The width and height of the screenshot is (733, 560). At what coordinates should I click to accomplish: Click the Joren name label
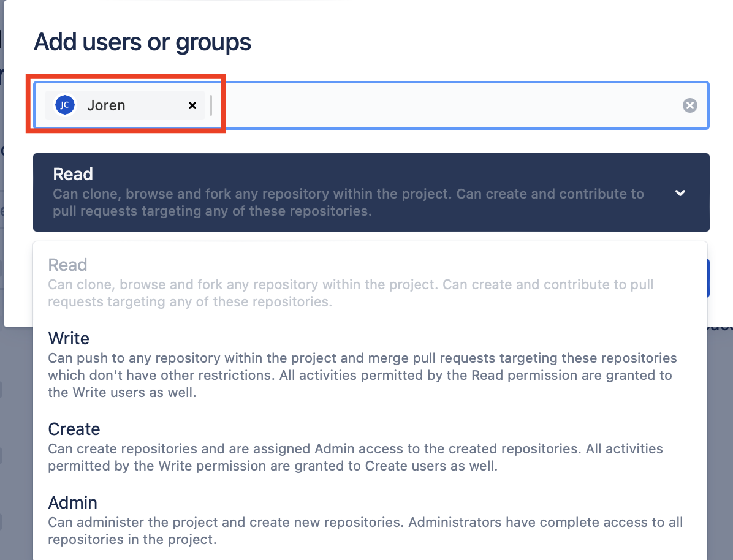pos(106,105)
